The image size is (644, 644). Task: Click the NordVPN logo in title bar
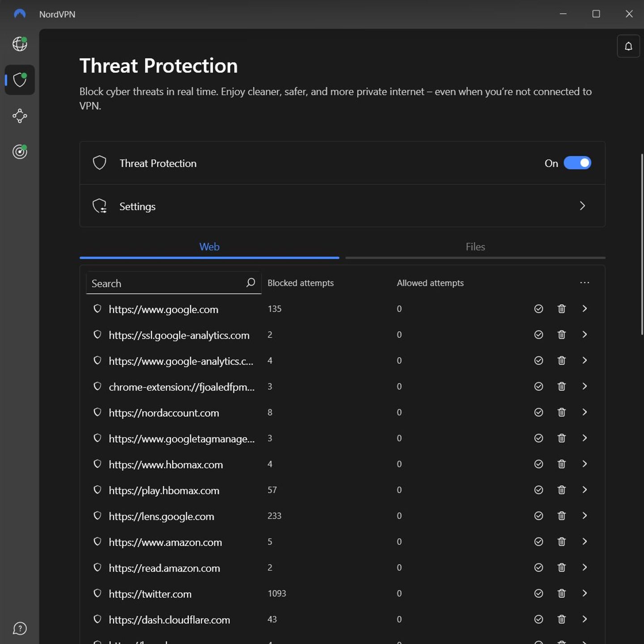pyautogui.click(x=20, y=14)
